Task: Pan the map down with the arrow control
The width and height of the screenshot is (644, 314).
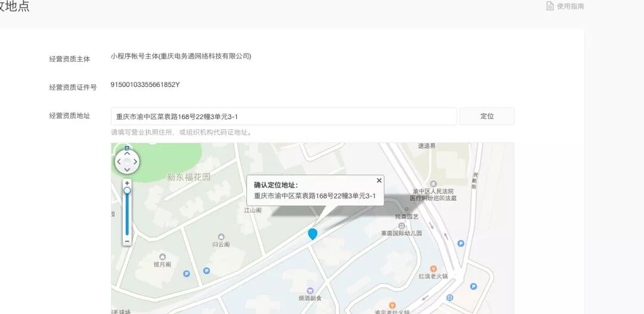Action: [x=127, y=170]
